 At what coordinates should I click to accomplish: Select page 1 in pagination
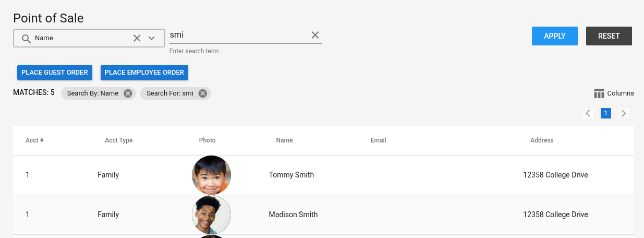click(606, 113)
